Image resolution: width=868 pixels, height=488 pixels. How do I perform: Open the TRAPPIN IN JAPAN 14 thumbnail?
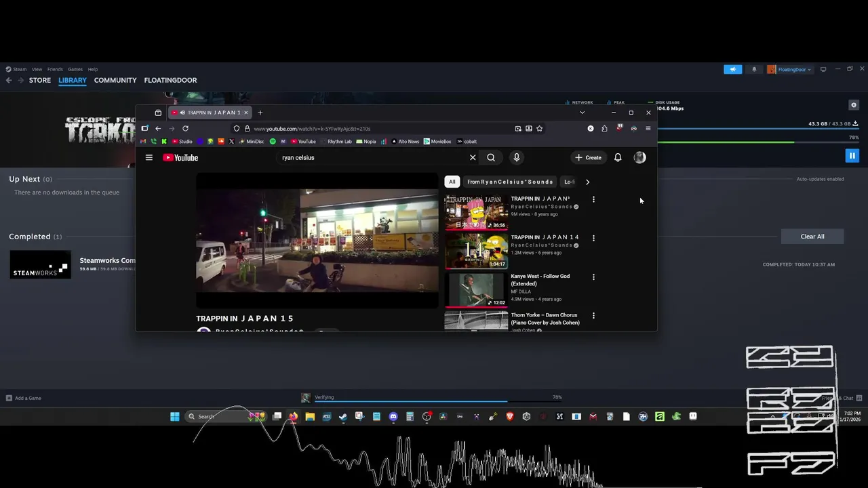[x=476, y=251]
